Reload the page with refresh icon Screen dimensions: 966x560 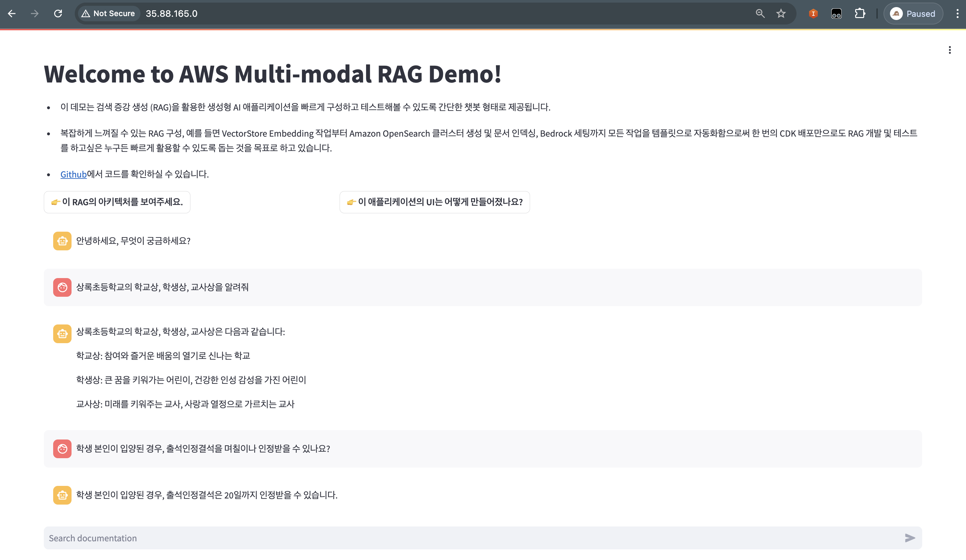[58, 14]
